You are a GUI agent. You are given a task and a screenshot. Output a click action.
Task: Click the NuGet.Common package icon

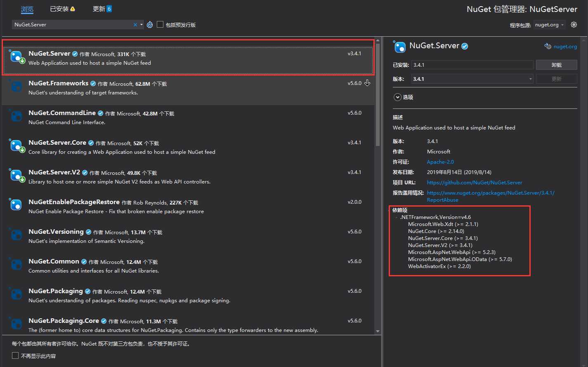point(16,264)
